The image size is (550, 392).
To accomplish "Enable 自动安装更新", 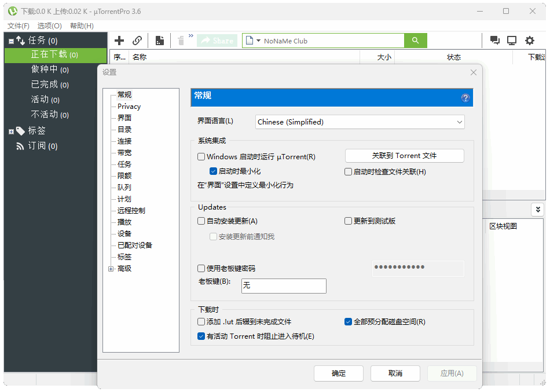I will 201,221.
